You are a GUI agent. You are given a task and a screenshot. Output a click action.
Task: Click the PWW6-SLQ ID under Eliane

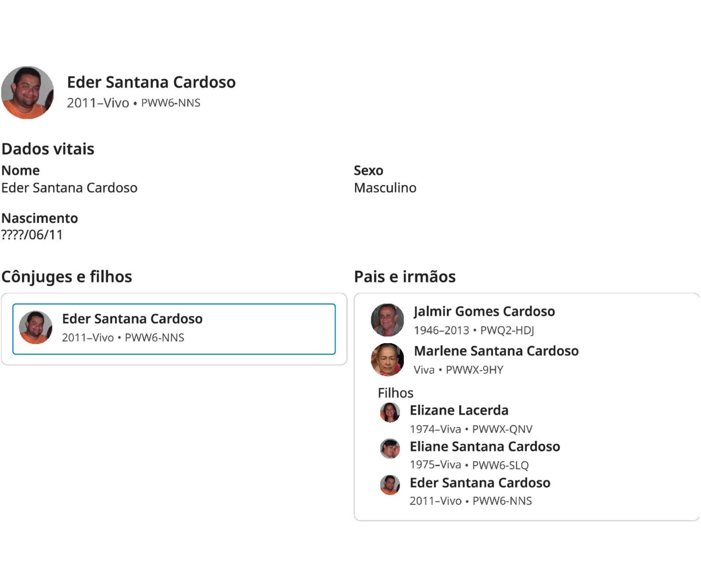point(500,465)
